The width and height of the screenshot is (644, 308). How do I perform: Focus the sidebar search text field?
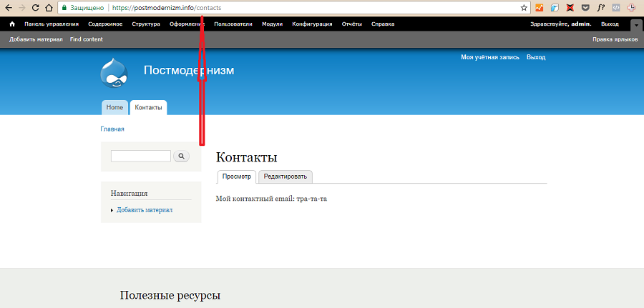141,156
